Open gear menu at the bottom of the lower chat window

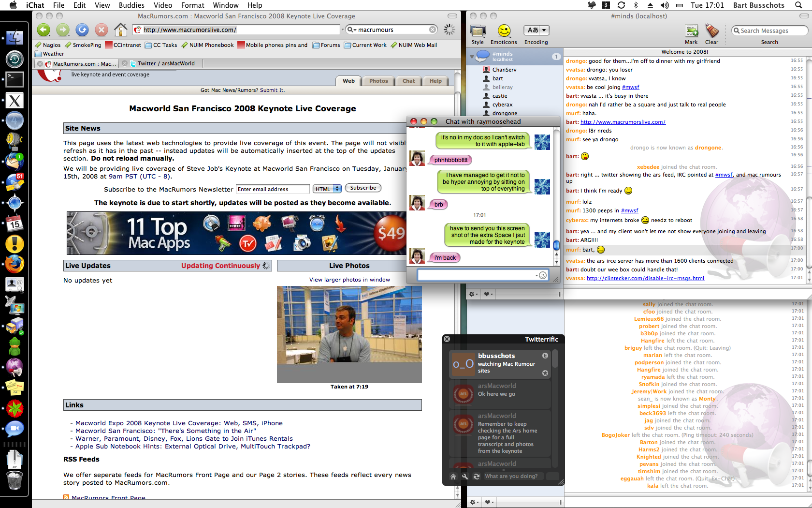475,502
